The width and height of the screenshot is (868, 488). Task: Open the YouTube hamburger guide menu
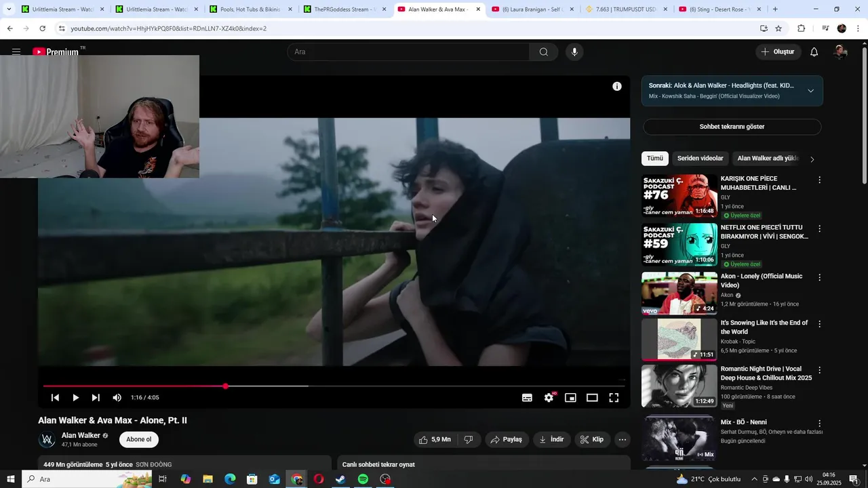(x=16, y=52)
